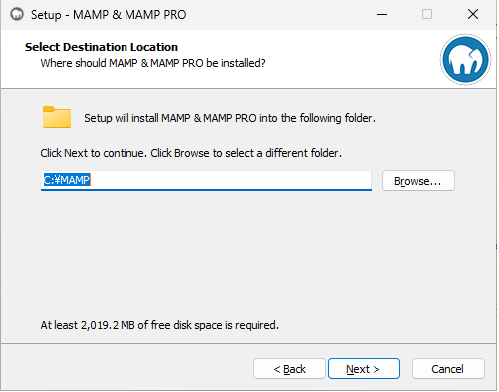Click 2,019.2 MB in the disk space line

click(107, 325)
